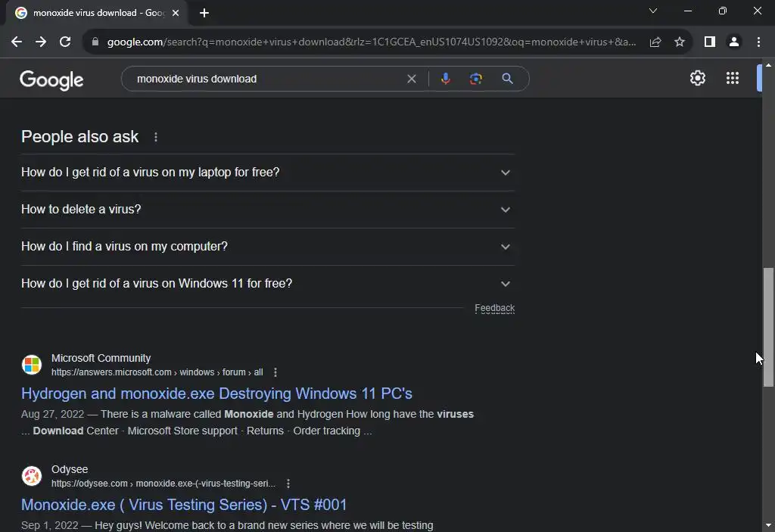
Task: Open the Monoxide.exe Virus Testing Series link
Action: tap(184, 505)
